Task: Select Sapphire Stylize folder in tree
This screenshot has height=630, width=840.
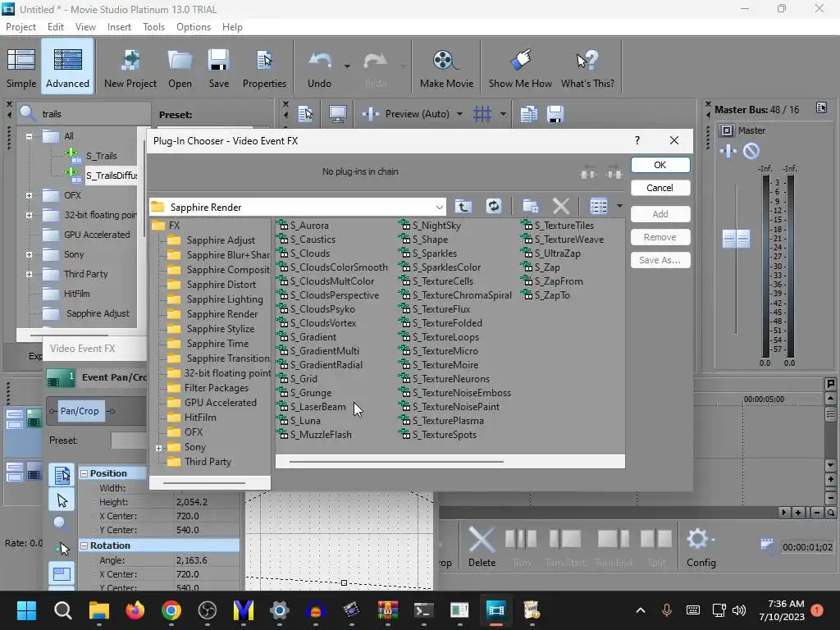Action: 211,329
